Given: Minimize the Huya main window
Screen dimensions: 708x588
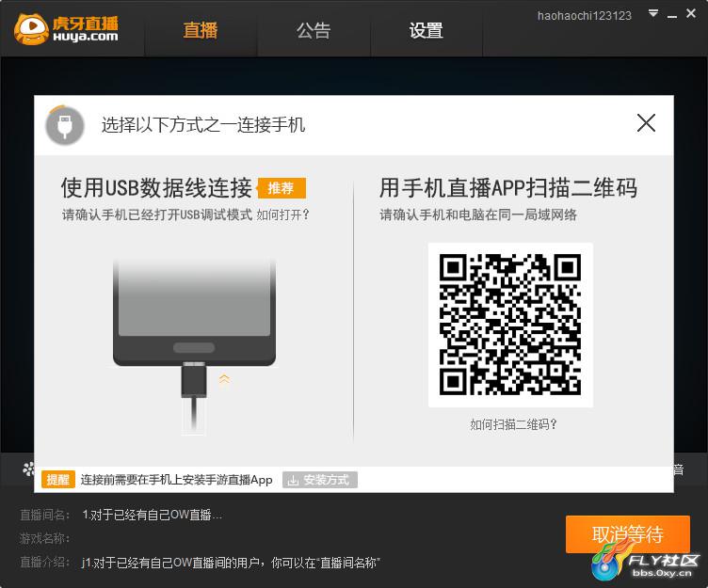Looking at the screenshot, I should point(672,15).
